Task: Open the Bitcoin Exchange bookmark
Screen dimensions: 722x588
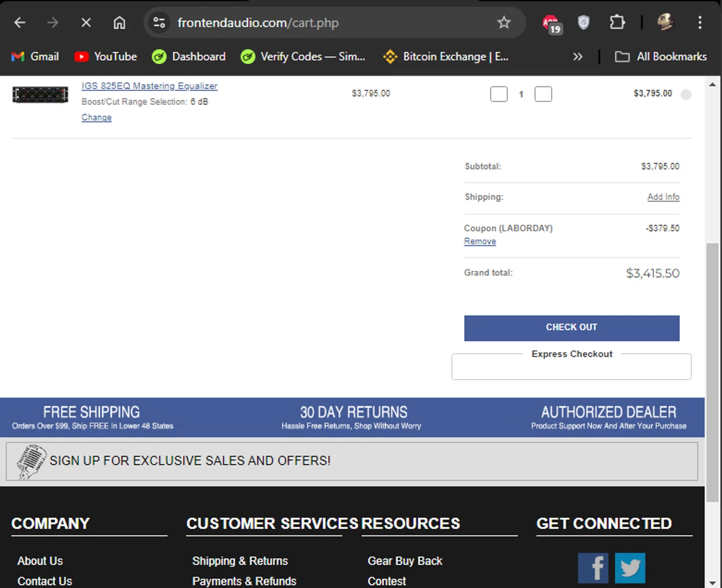Action: (x=446, y=57)
